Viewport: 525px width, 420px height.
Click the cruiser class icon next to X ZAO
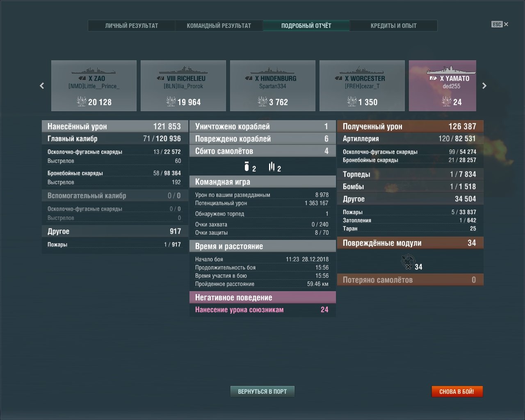(82, 78)
